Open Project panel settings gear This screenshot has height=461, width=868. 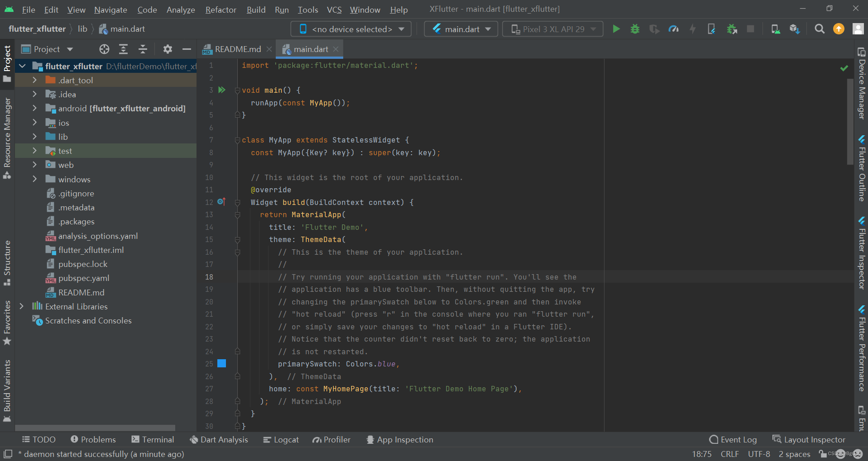click(168, 49)
